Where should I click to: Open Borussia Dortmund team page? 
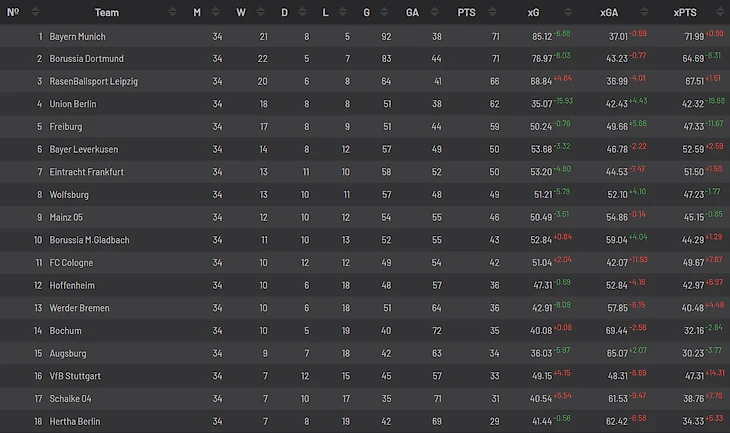click(x=87, y=59)
